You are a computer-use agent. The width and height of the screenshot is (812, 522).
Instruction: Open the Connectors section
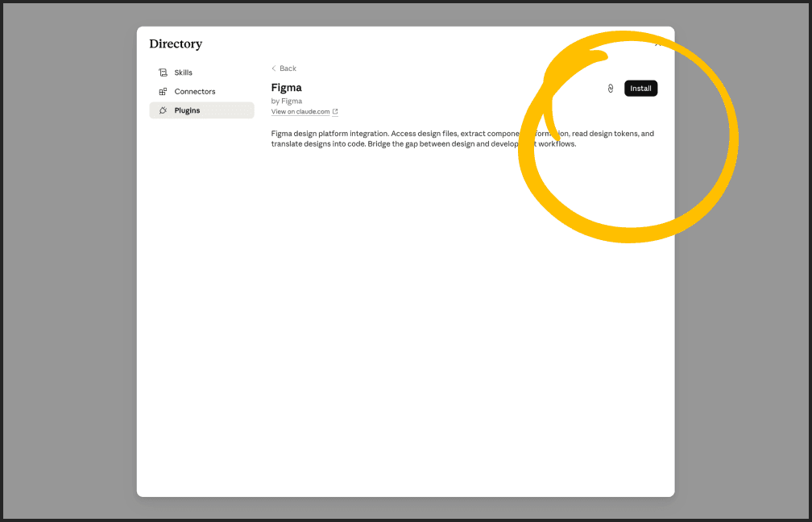[x=201, y=92]
